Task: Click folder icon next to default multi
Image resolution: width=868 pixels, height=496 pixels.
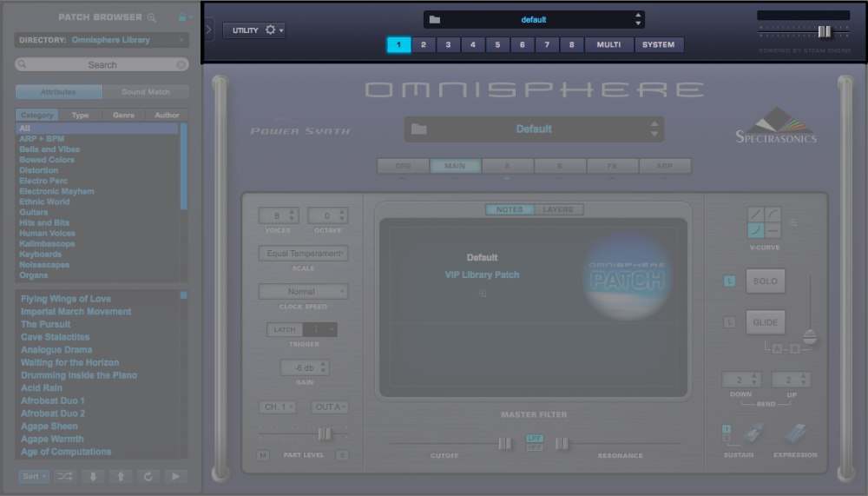Action: click(x=435, y=20)
